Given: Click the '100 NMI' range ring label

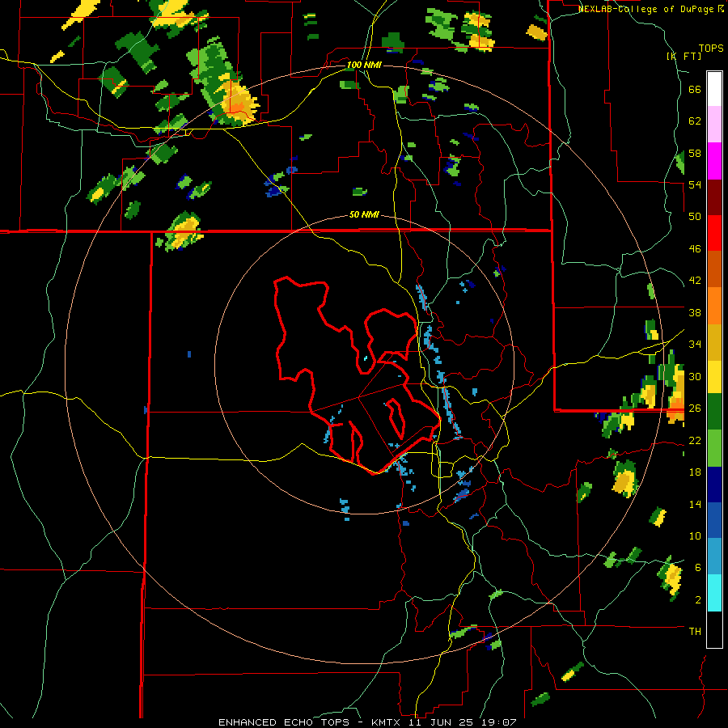Looking at the screenshot, I should [364, 65].
